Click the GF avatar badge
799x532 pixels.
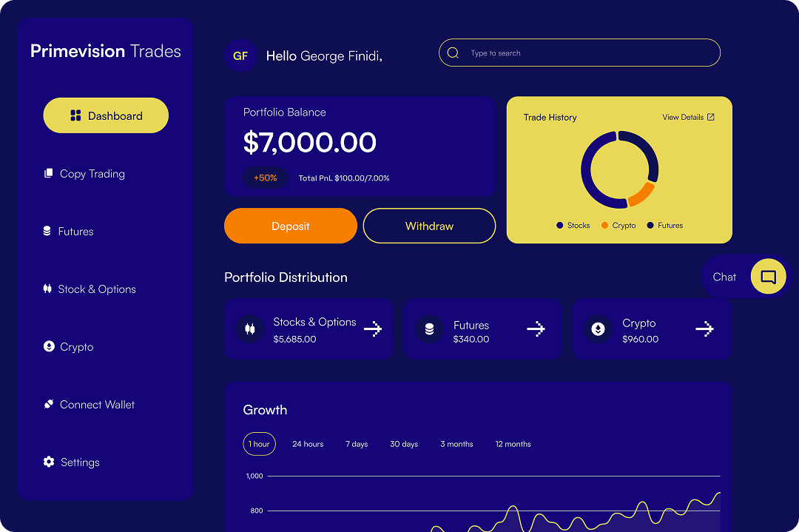(240, 55)
